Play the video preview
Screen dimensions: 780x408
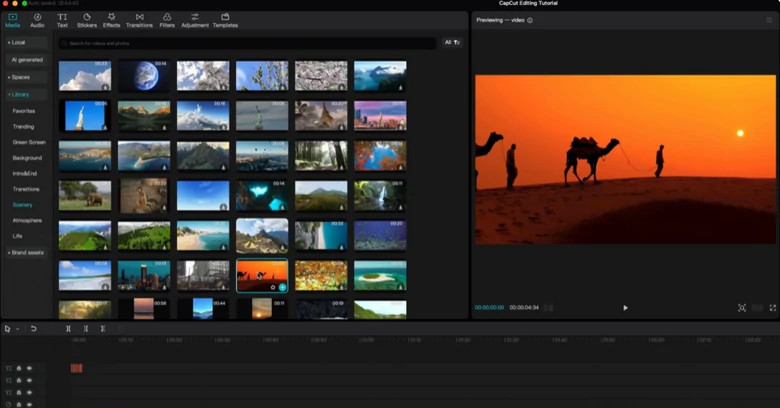(625, 308)
